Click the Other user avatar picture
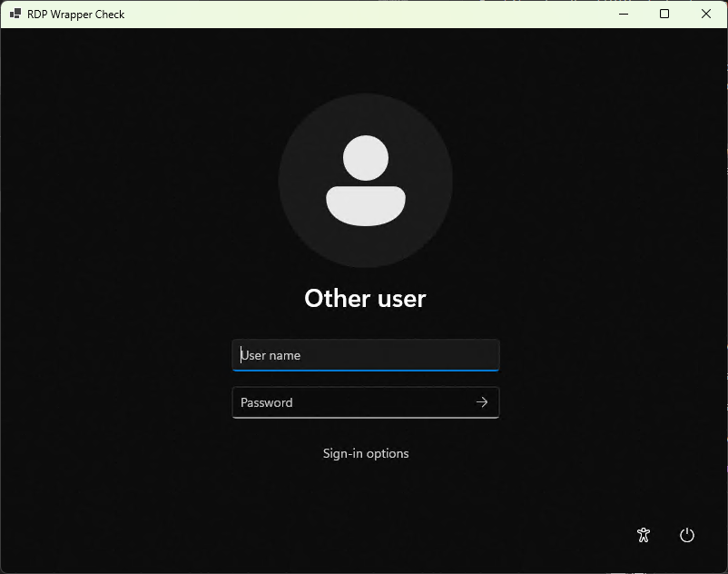The width and height of the screenshot is (728, 574). click(x=366, y=180)
